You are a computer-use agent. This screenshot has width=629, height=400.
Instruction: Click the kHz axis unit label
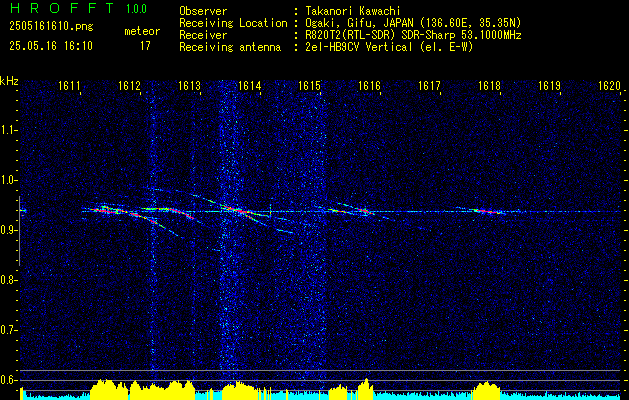9,81
